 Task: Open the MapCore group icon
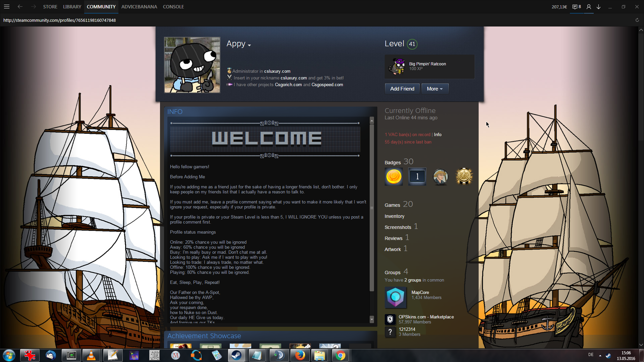click(x=395, y=297)
